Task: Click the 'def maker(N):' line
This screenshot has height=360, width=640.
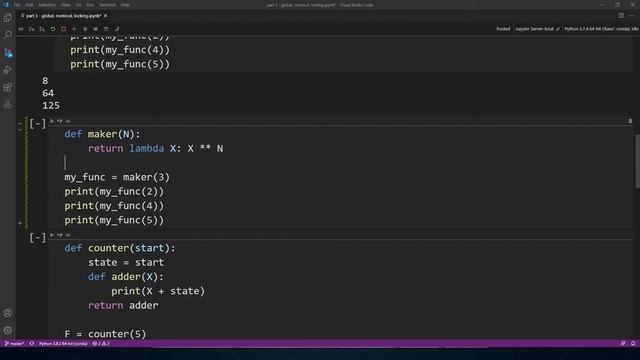Action: pos(102,134)
